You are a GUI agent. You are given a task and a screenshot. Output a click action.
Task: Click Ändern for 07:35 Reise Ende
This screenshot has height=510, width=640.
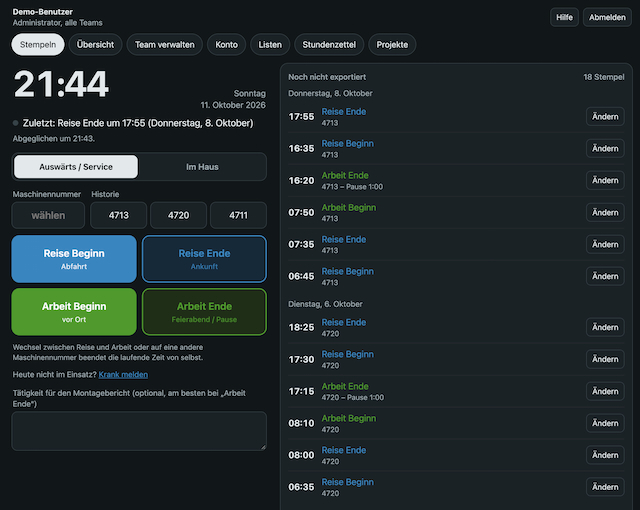pyautogui.click(x=605, y=244)
